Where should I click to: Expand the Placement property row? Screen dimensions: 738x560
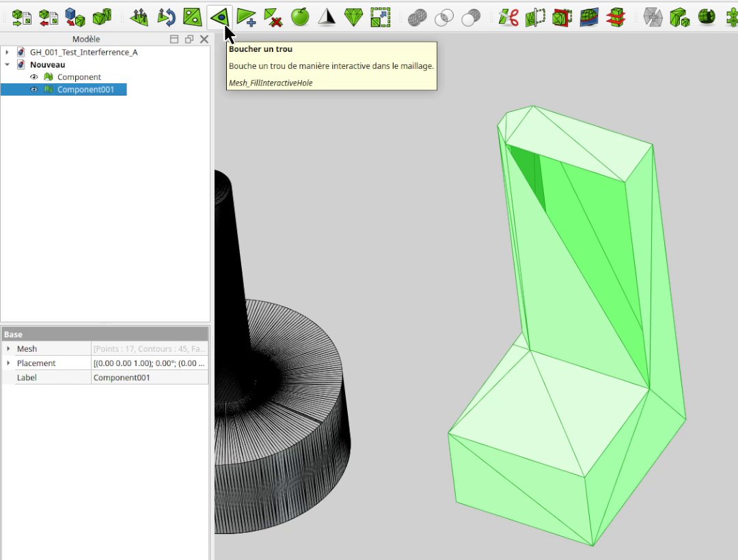pyautogui.click(x=8, y=363)
